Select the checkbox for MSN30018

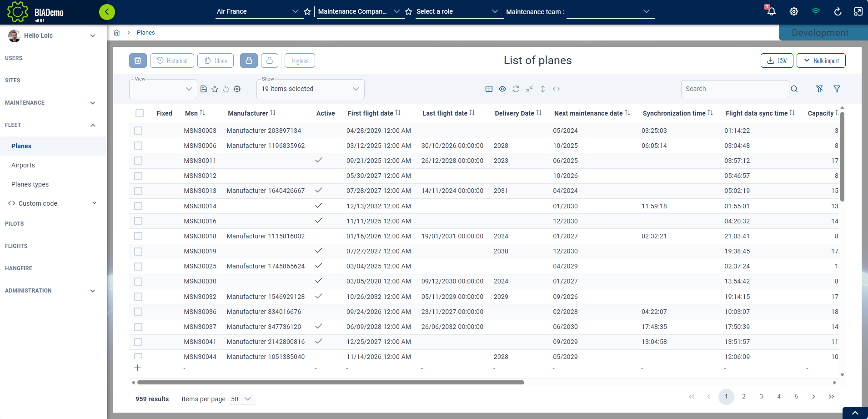tap(138, 236)
